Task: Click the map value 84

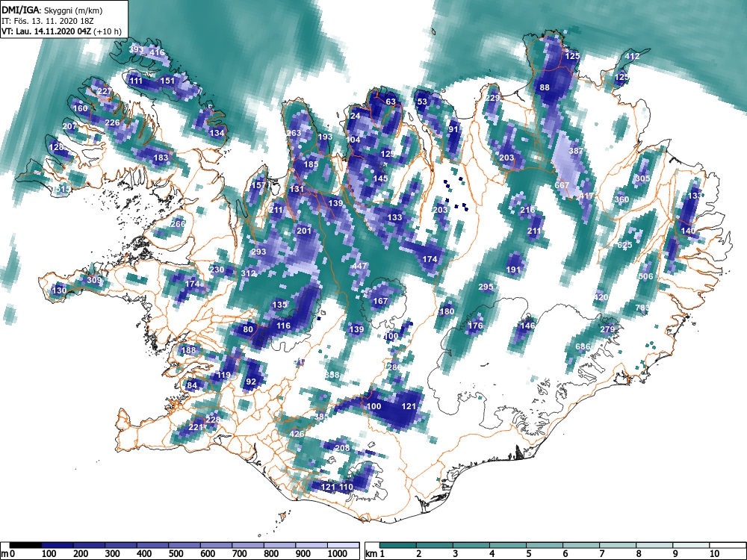Action: point(192,385)
